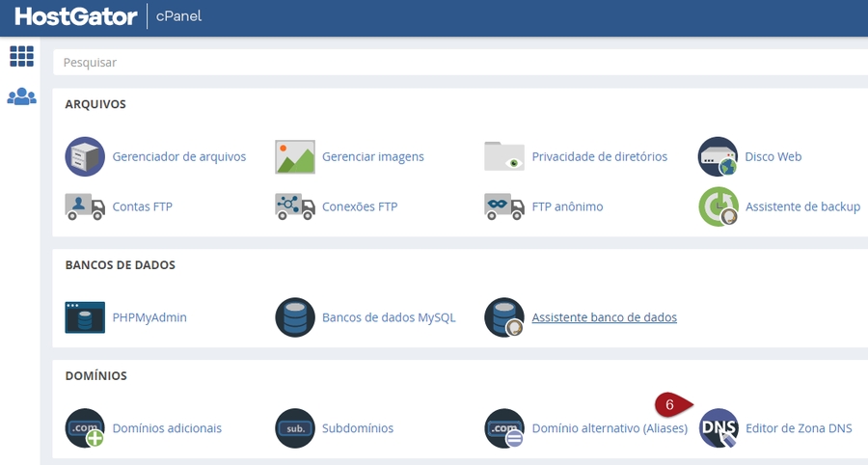Click the Editor de Zona DNS link
868x465 pixels.
click(799, 428)
